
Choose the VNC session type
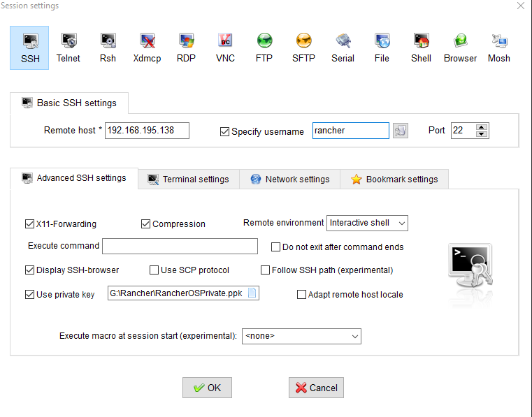225,47
